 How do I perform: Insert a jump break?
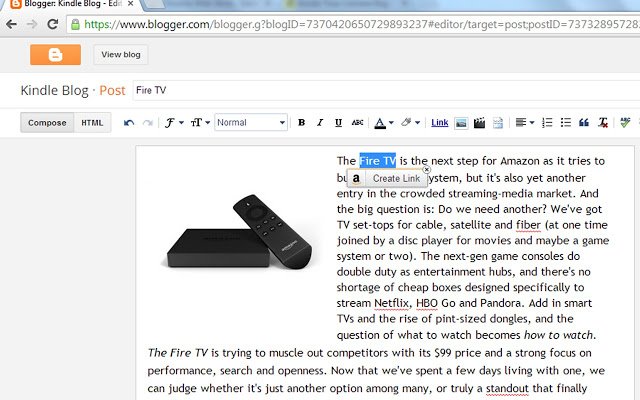[498, 123]
